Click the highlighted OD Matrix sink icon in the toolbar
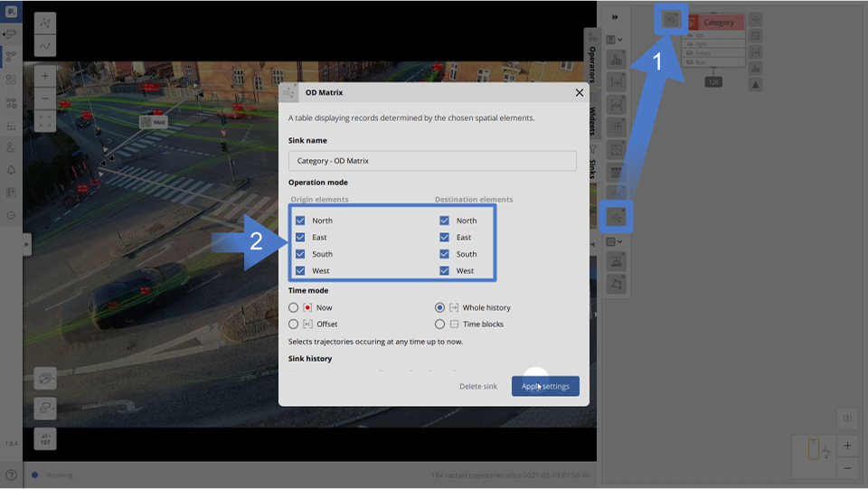This screenshot has height=489, width=868. coord(617,216)
